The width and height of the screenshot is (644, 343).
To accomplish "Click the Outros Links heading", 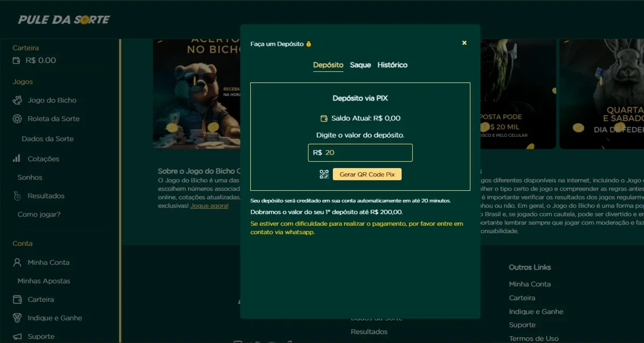I will pyautogui.click(x=530, y=267).
